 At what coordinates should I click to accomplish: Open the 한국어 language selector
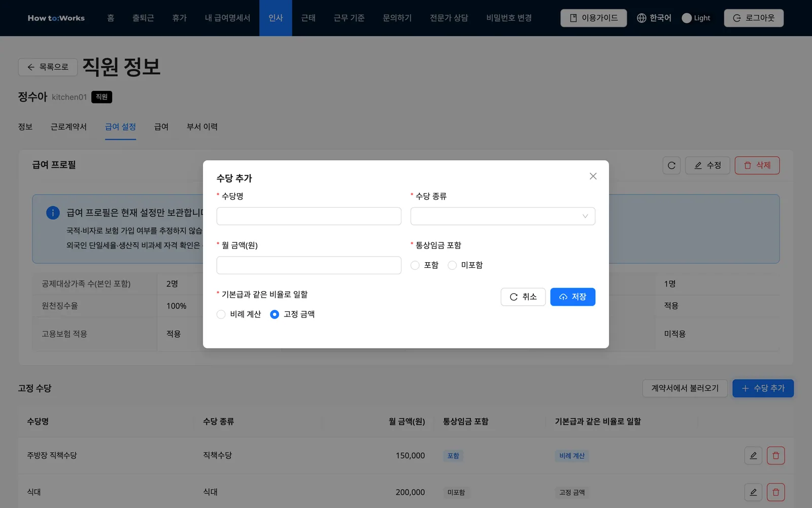654,18
